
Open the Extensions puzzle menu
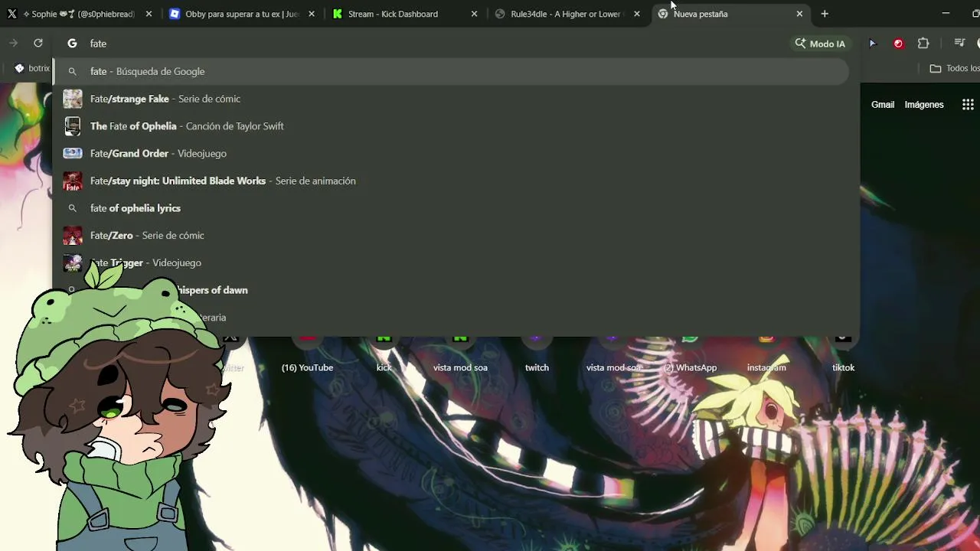923,44
